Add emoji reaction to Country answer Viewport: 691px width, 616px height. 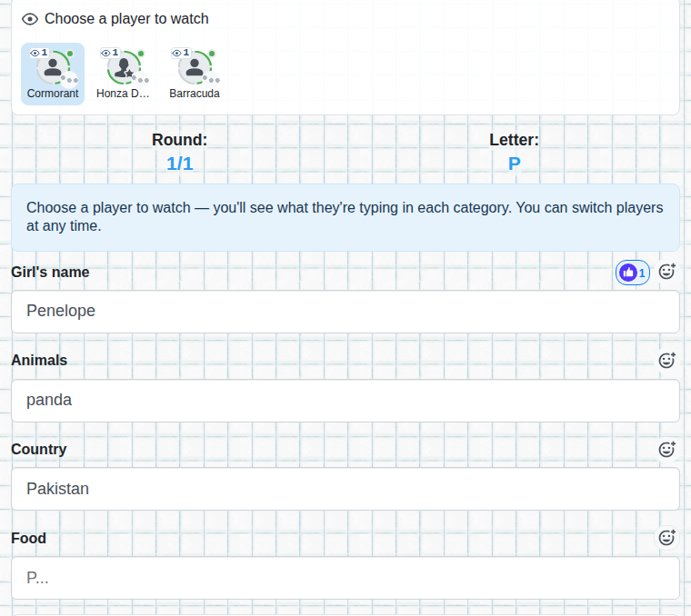click(666, 450)
